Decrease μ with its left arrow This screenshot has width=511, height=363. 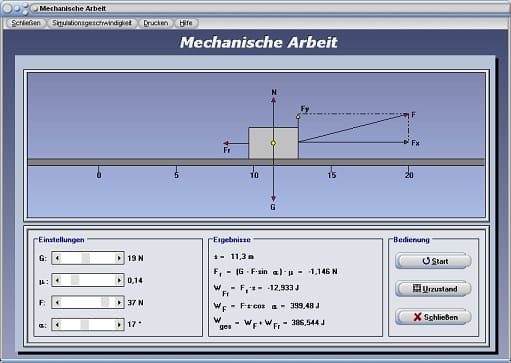(57, 280)
